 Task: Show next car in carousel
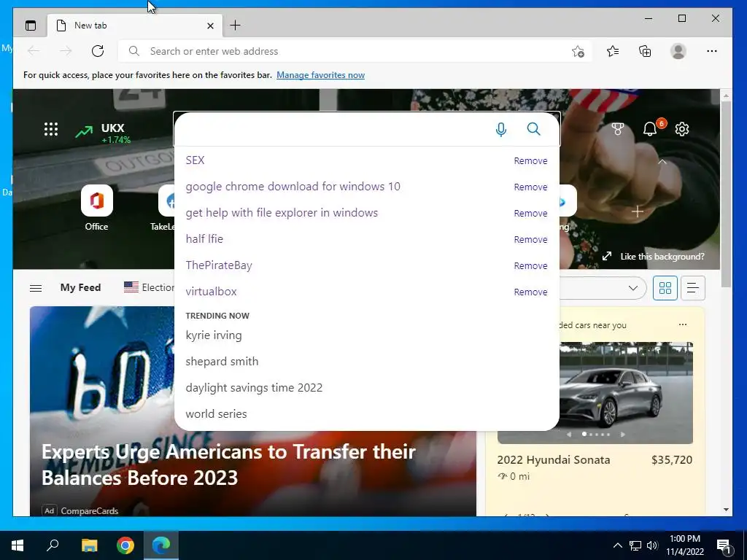(622, 435)
